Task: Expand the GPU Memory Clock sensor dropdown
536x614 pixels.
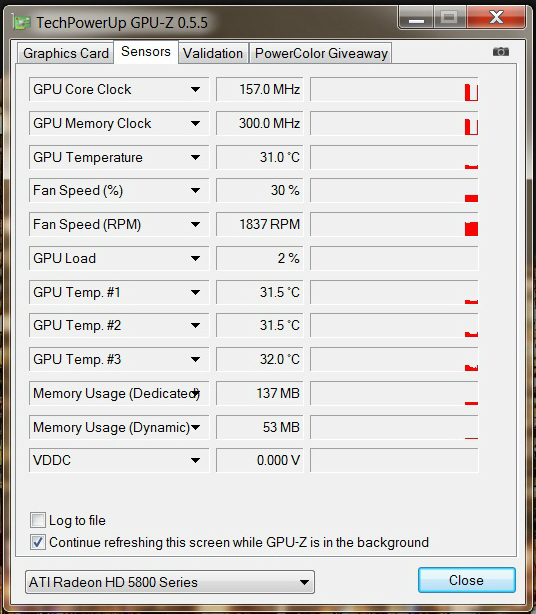Action: 195,123
